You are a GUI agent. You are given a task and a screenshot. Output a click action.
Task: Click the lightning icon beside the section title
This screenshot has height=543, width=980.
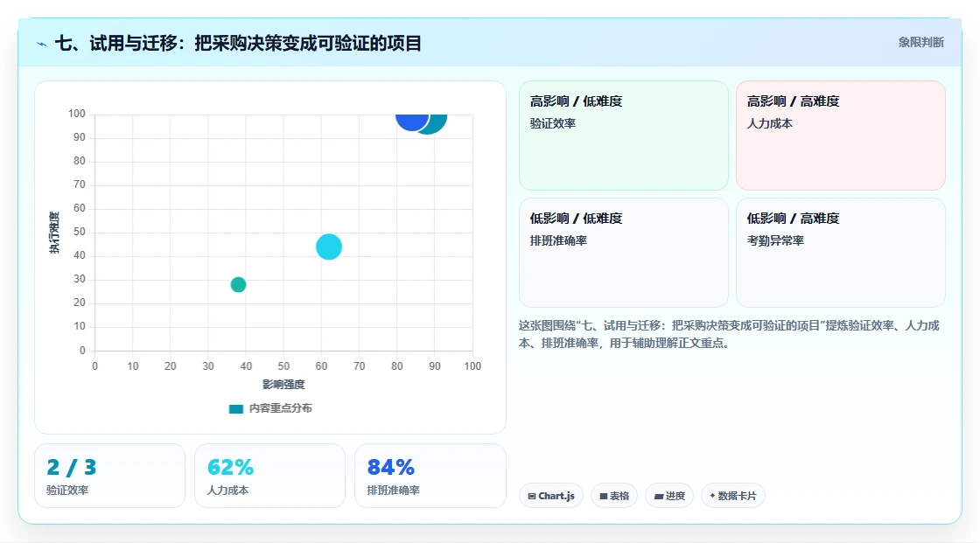pos(41,44)
